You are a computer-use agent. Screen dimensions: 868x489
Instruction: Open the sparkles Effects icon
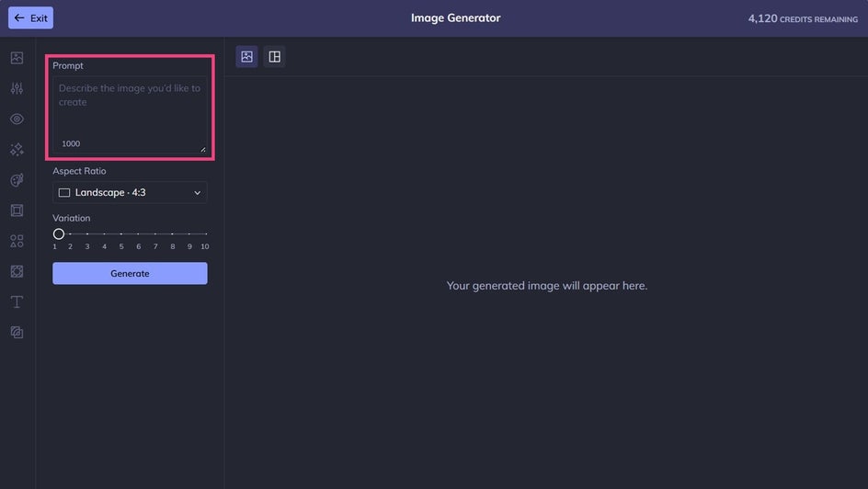[x=17, y=149]
